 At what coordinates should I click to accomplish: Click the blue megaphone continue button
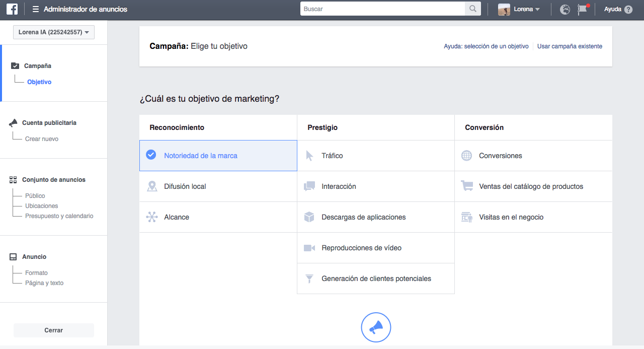[376, 327]
